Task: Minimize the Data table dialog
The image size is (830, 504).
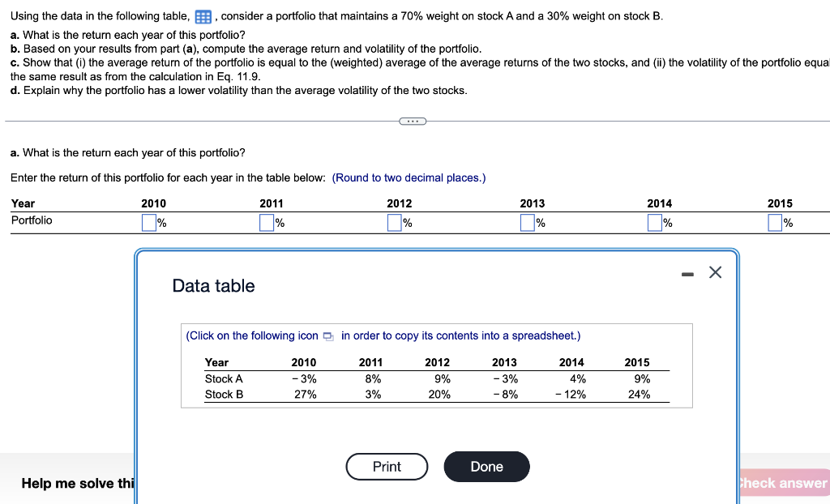Action: [x=687, y=274]
